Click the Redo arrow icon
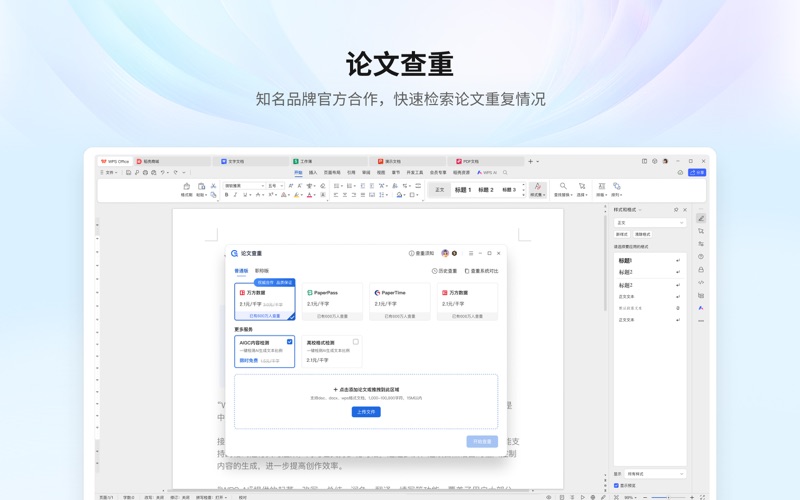Image resolution: width=800 pixels, height=500 pixels. coord(176,172)
